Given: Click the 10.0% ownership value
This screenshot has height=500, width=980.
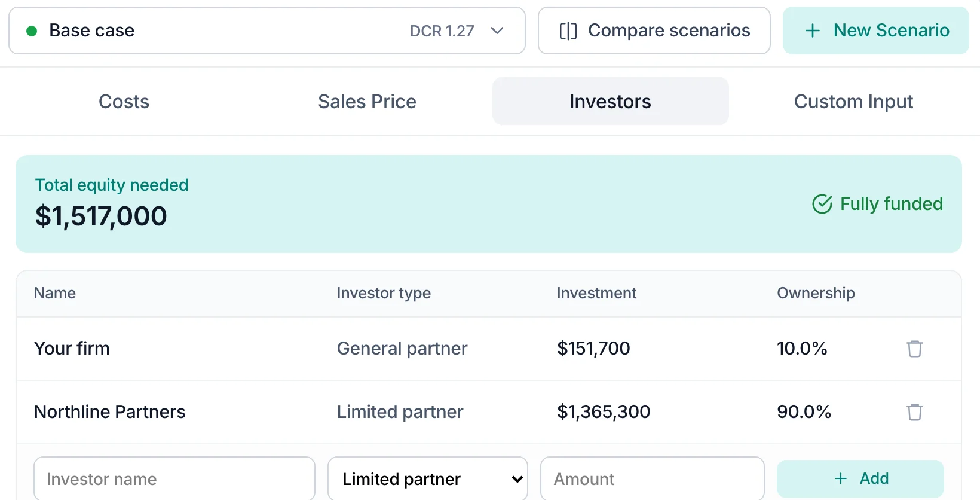Looking at the screenshot, I should [802, 348].
